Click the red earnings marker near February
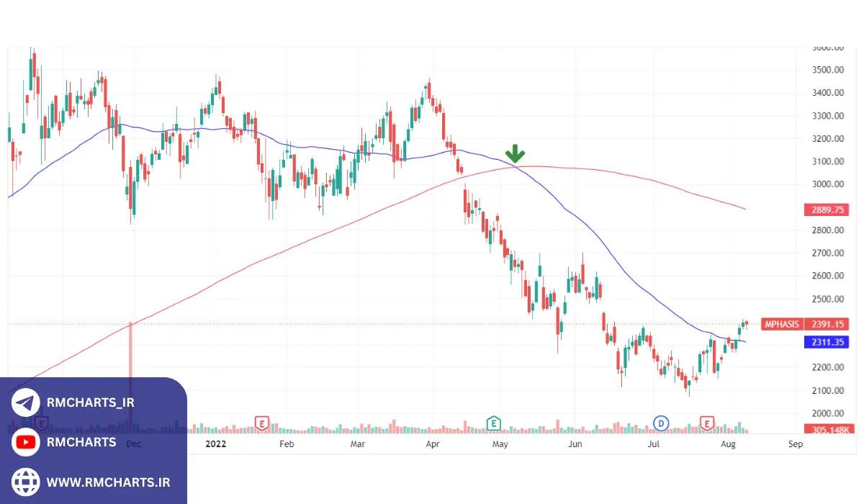The height and width of the screenshot is (504, 864). 262,423
